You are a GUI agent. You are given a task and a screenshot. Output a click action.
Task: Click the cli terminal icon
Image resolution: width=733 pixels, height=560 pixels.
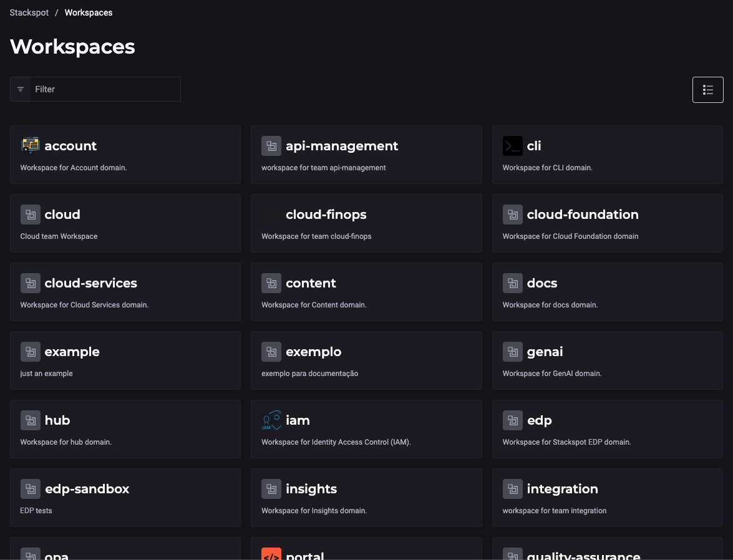pos(512,146)
